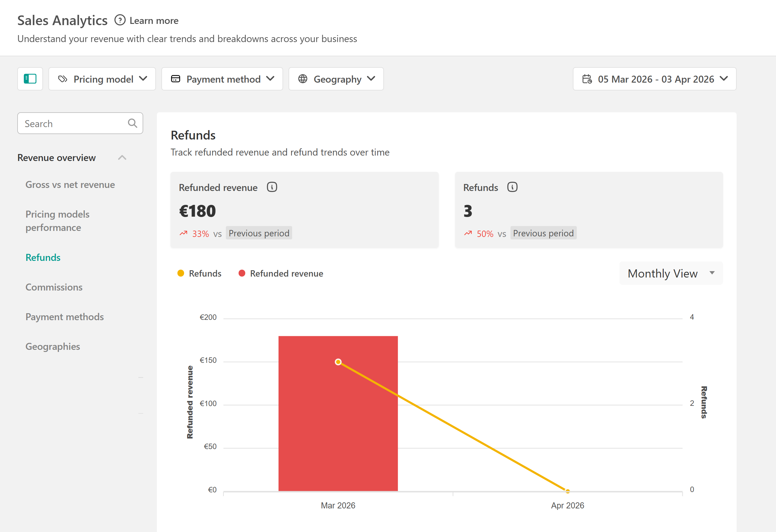Open the Learn more link
This screenshot has height=532, width=776.
coord(154,21)
